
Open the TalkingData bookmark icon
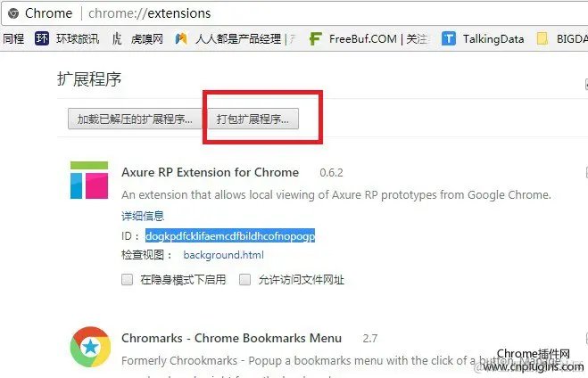coord(449,38)
